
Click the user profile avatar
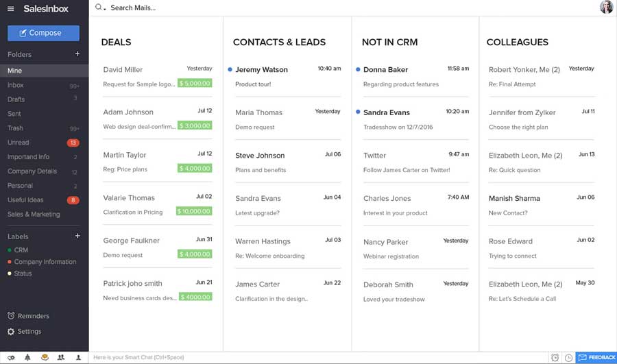click(x=606, y=8)
